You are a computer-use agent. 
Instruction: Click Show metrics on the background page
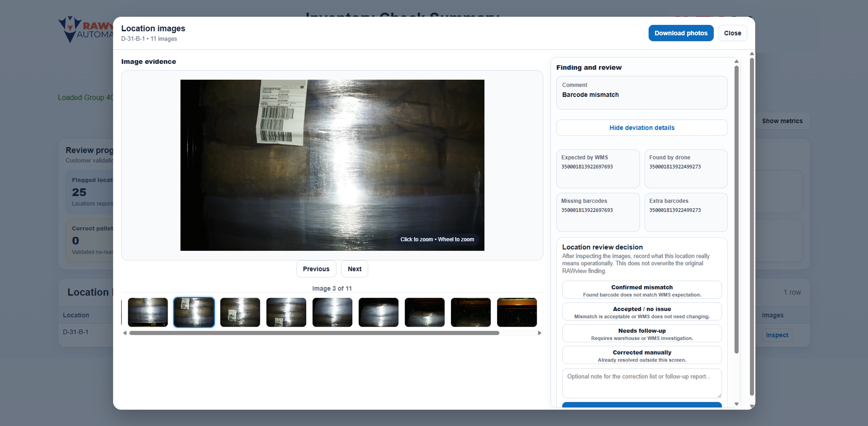[x=782, y=121]
